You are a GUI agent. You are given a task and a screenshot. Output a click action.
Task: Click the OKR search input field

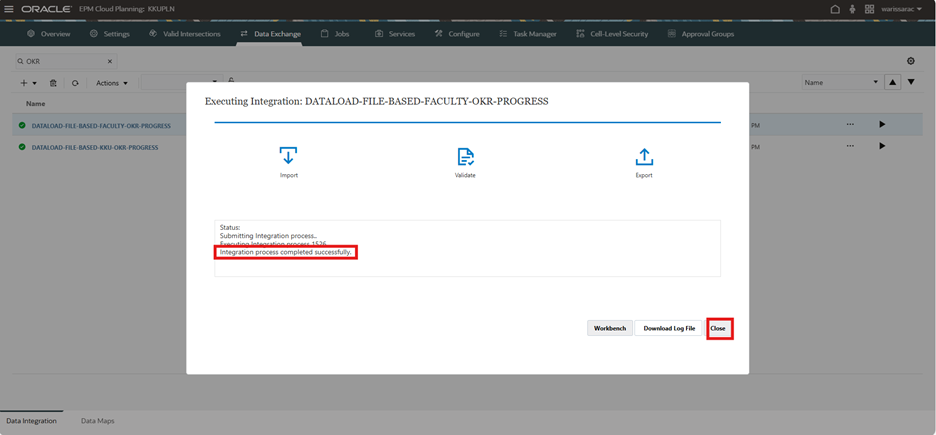coord(65,61)
